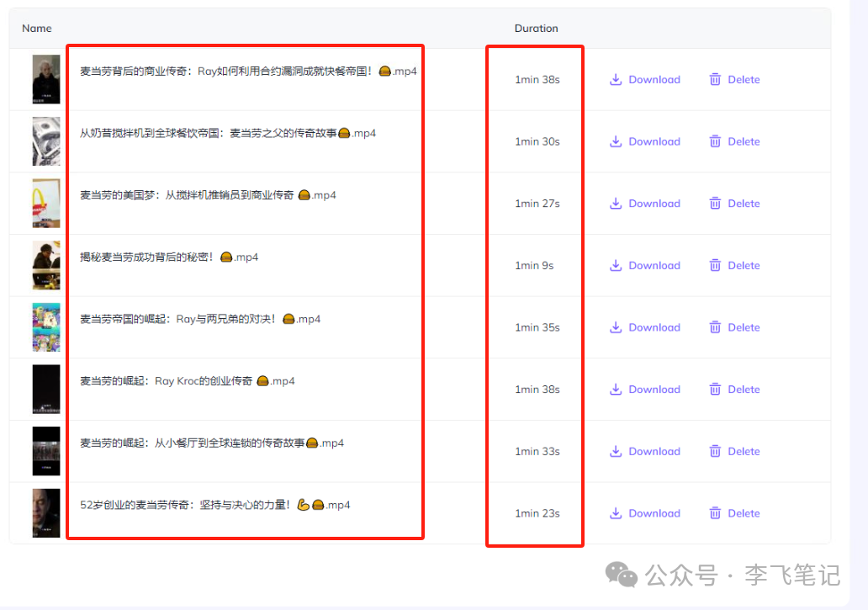Click the Name column header
The width and height of the screenshot is (868, 610).
click(x=37, y=28)
